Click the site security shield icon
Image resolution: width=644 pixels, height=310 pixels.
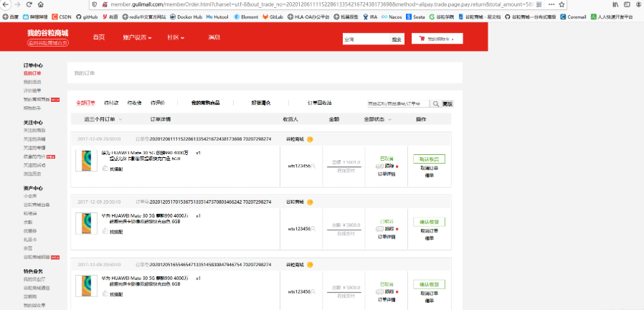(x=94, y=4)
